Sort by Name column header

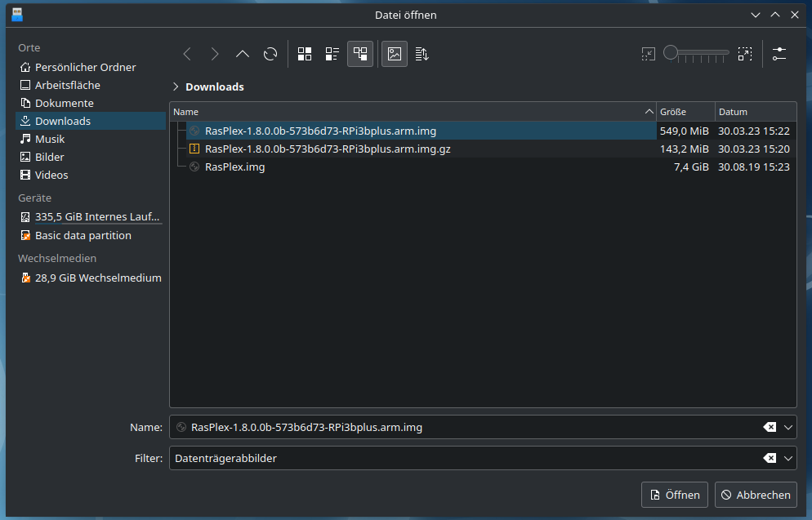(x=413, y=112)
